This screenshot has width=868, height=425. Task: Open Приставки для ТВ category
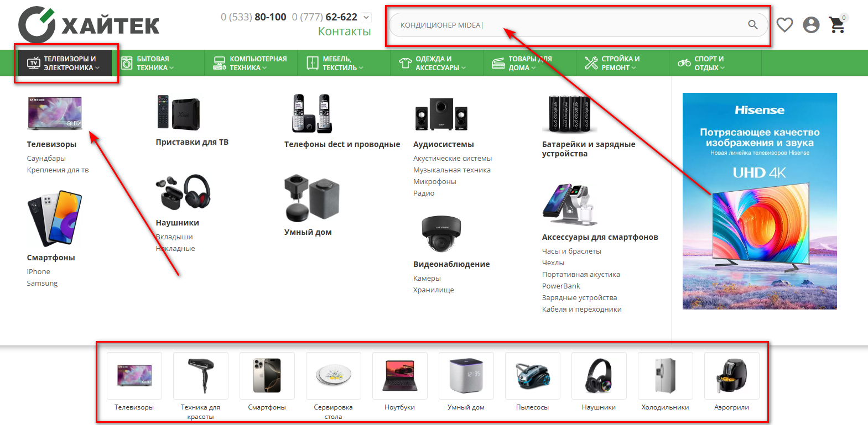(x=192, y=142)
